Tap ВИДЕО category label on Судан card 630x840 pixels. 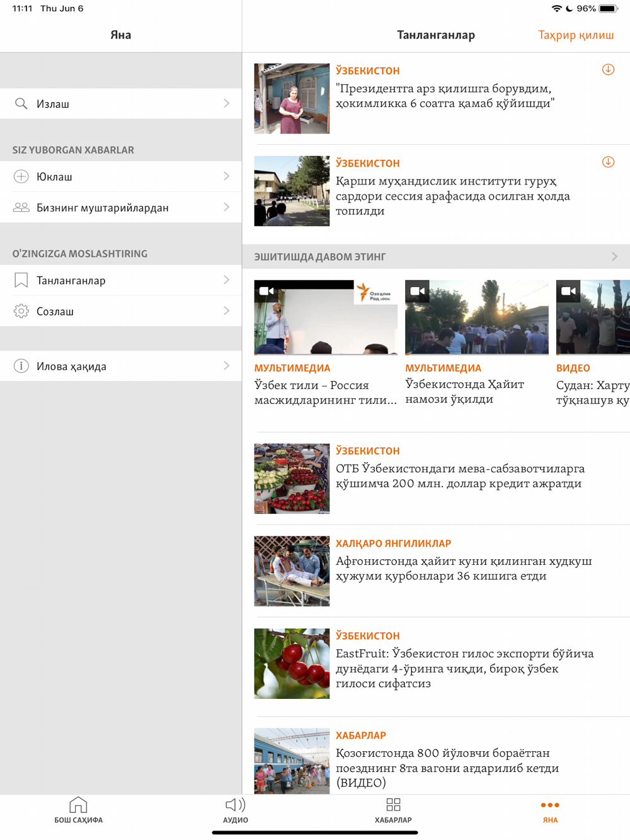coord(573,368)
